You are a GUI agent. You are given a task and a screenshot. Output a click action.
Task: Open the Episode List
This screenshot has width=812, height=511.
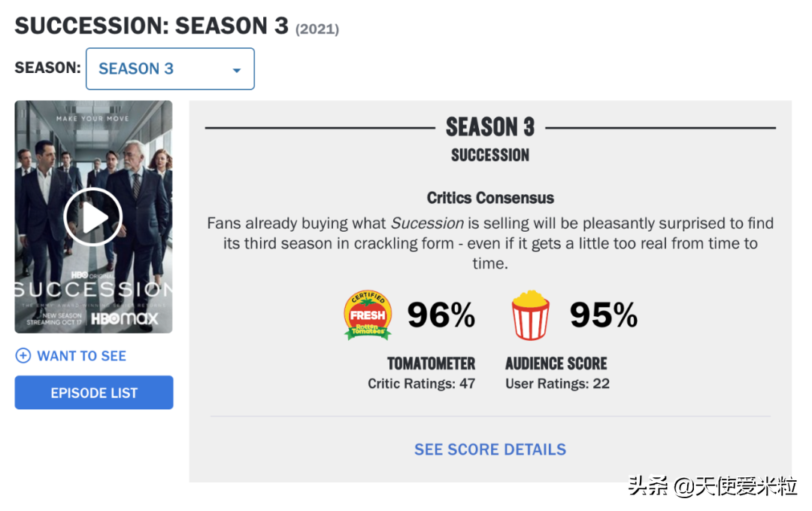(94, 393)
